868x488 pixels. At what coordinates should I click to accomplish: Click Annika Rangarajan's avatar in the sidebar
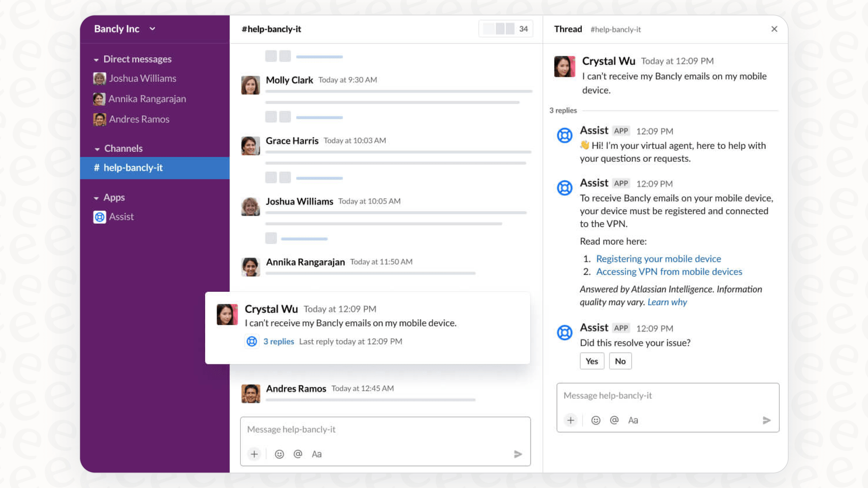(x=99, y=98)
